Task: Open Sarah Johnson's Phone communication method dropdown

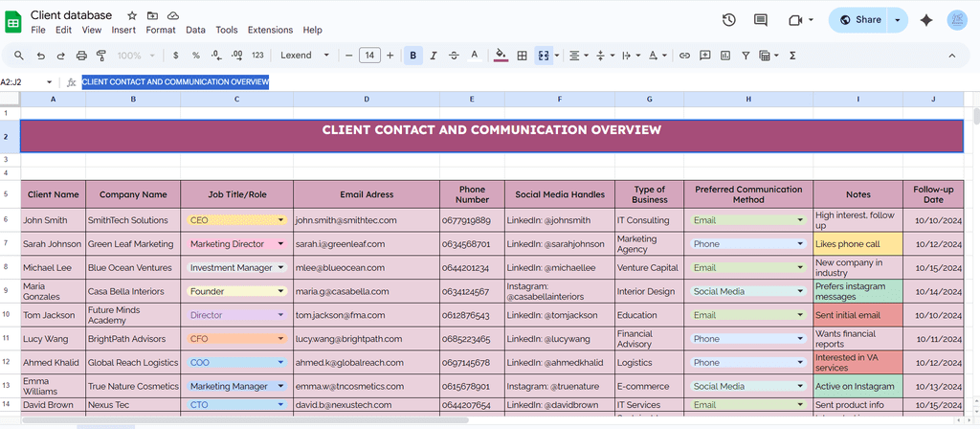Action: click(x=799, y=244)
